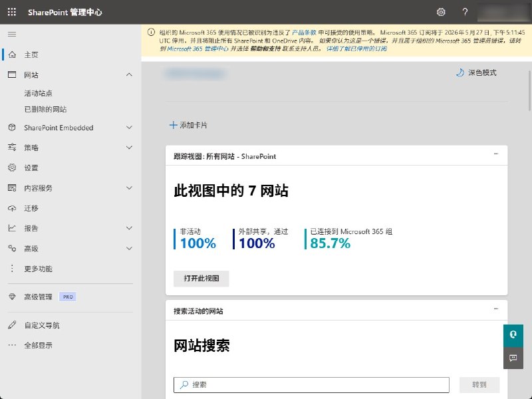Click the 非活动 100% statistic
The image size is (532, 399).
tap(195, 239)
